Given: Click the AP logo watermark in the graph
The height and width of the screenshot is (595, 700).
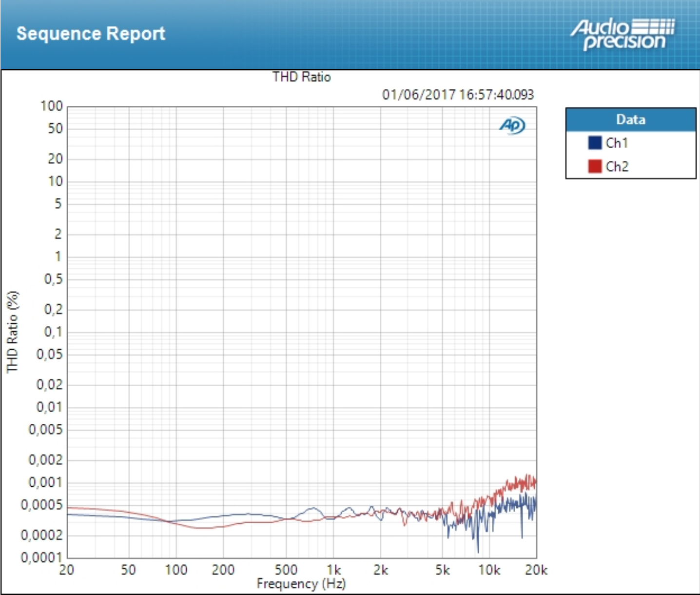Looking at the screenshot, I should click(511, 124).
